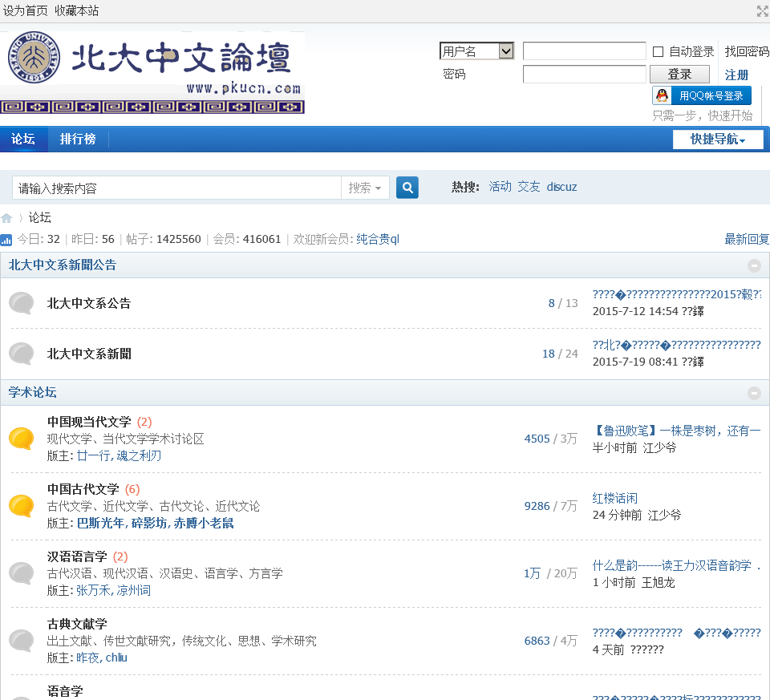This screenshot has width=770, height=700.
Task: Select the 论坛 navigation tab
Action: click(23, 139)
